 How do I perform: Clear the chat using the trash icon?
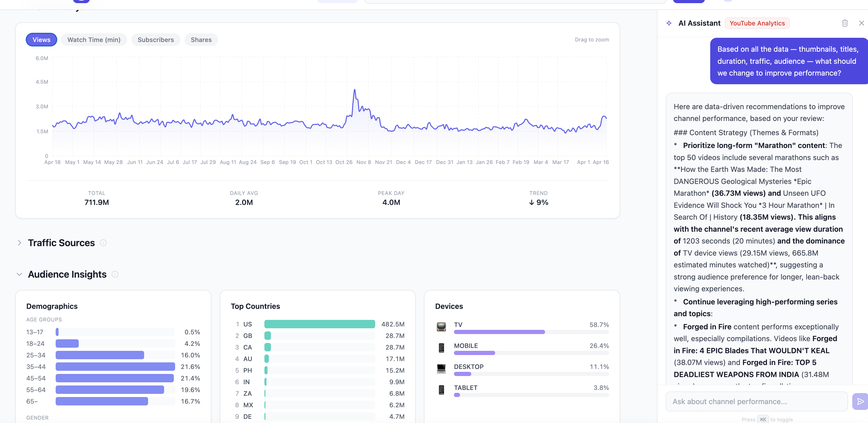click(845, 23)
